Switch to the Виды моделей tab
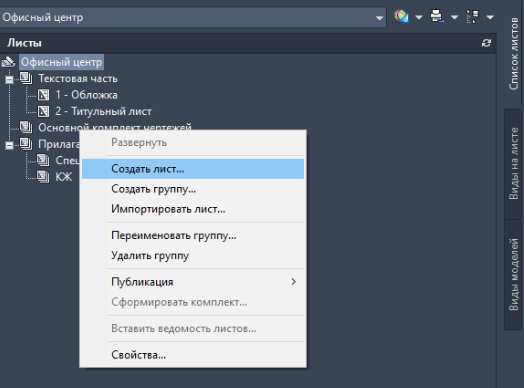 coord(513,274)
